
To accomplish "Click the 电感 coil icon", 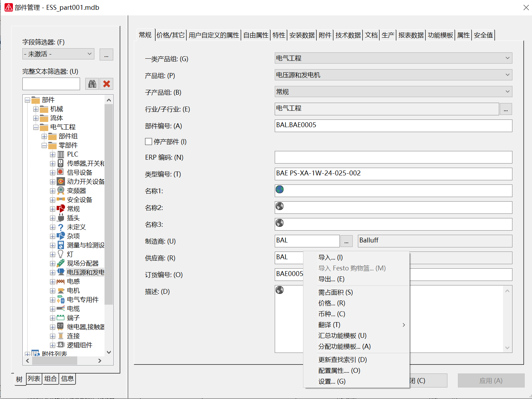I will point(61,282).
